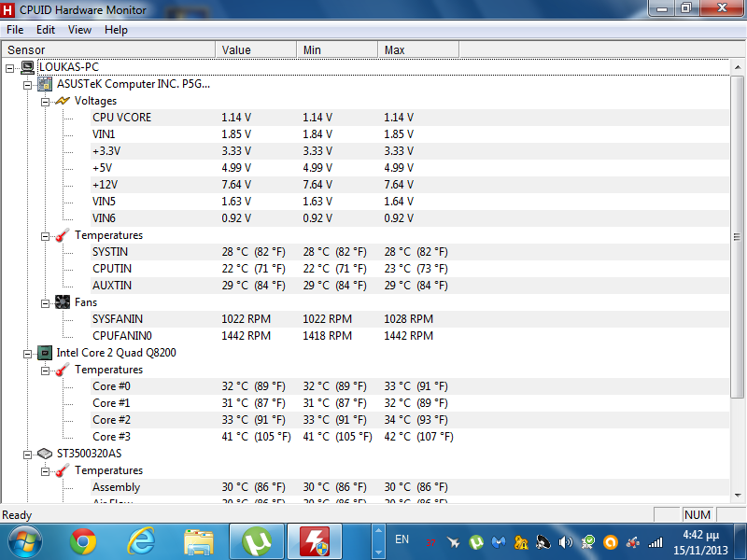Click the show desktop strip
The width and height of the screenshot is (747, 560).
(740, 542)
